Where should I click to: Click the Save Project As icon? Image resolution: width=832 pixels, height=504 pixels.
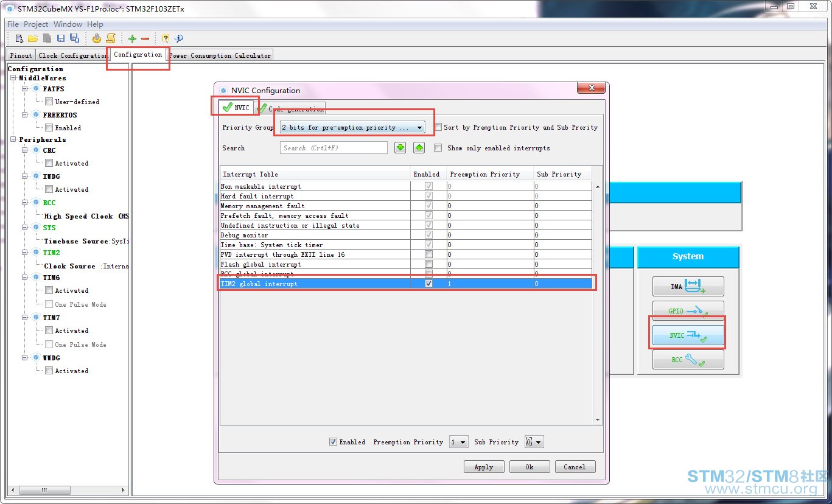[74, 38]
